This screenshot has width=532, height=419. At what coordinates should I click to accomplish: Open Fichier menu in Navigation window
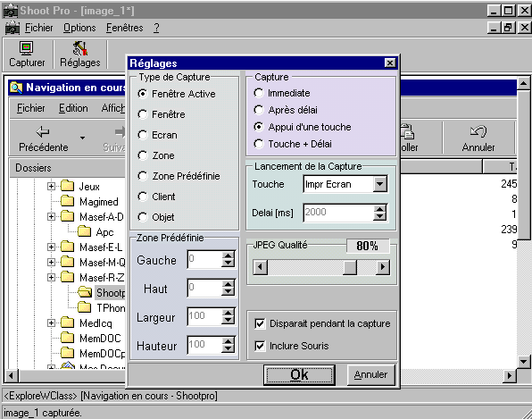coord(31,108)
